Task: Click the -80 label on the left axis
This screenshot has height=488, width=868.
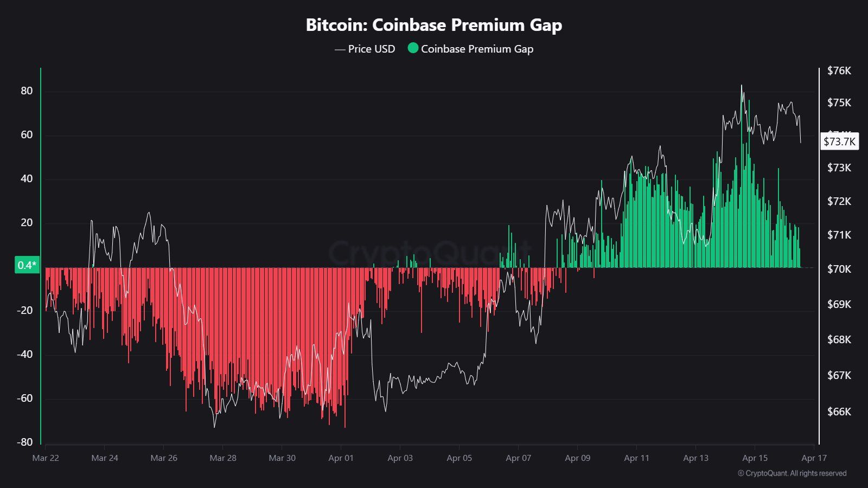Action: click(24, 442)
